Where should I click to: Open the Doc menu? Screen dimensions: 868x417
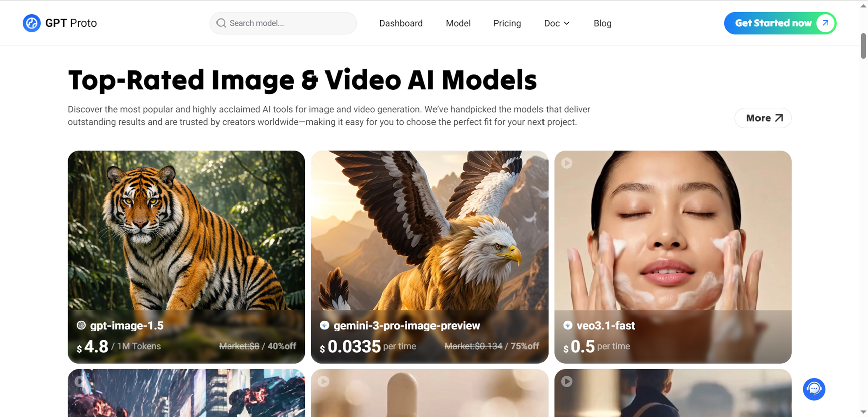557,23
